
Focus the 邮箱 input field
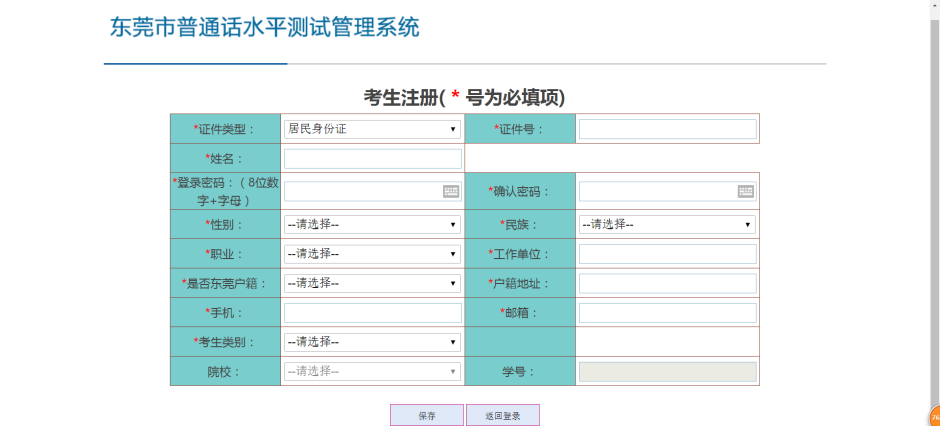pyautogui.click(x=668, y=313)
